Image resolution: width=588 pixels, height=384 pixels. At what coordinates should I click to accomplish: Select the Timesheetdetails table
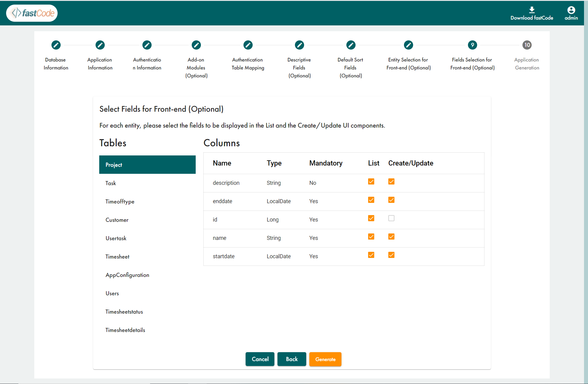pyautogui.click(x=147, y=330)
